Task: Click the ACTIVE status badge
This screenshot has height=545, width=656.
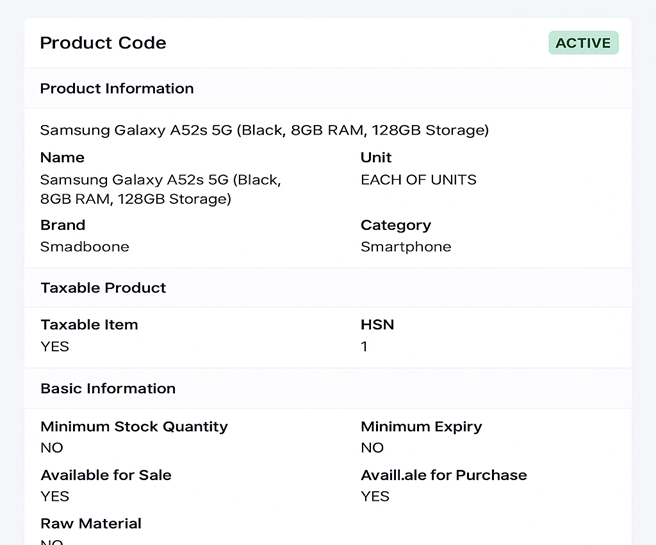Action: 584,43
